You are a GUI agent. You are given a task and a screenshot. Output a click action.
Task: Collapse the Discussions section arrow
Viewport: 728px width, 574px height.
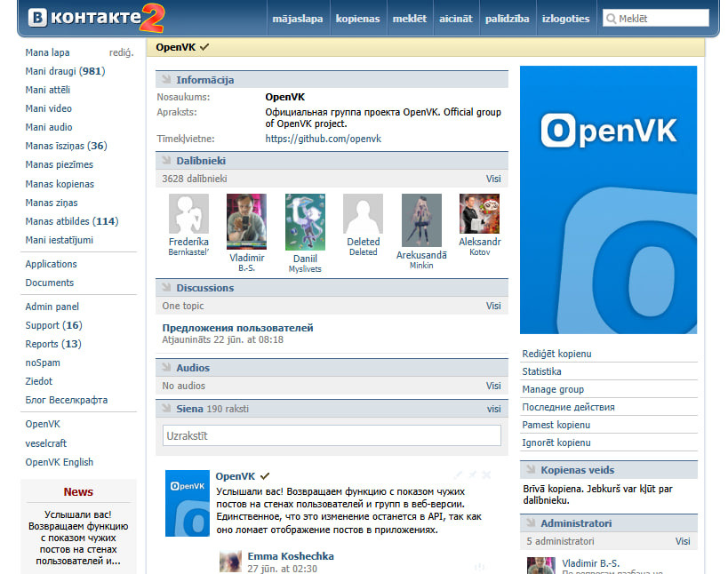coord(165,288)
